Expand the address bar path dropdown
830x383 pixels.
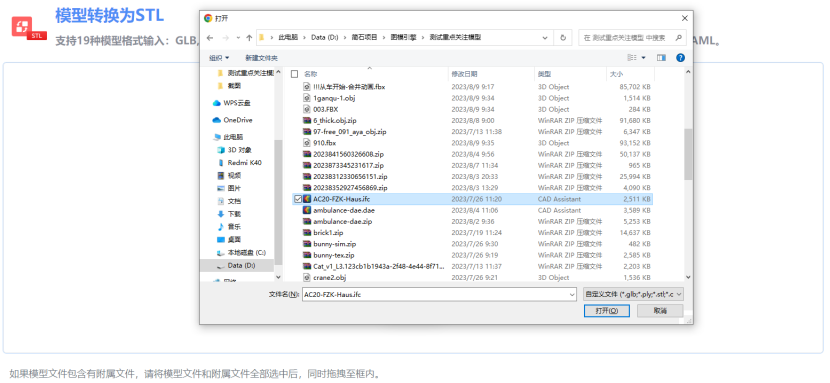545,38
